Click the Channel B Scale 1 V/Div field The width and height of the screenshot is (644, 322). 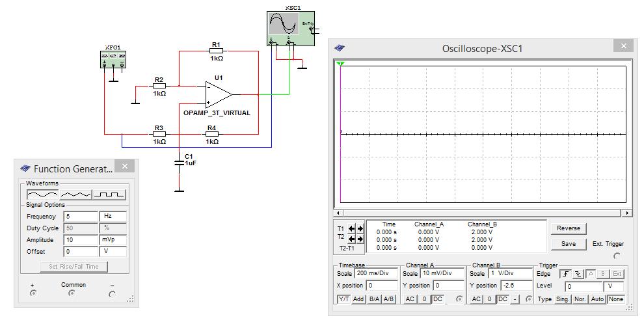click(509, 273)
